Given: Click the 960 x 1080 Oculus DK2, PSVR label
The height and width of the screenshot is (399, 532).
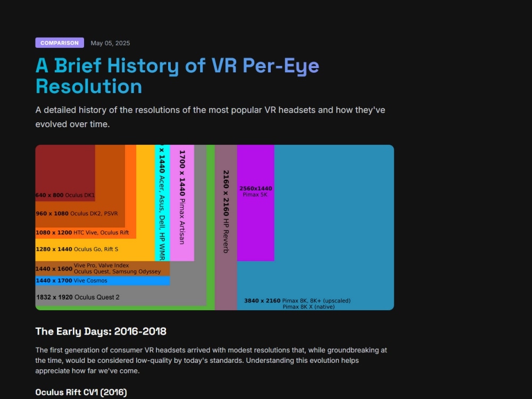Looking at the screenshot, I should click(x=77, y=213).
